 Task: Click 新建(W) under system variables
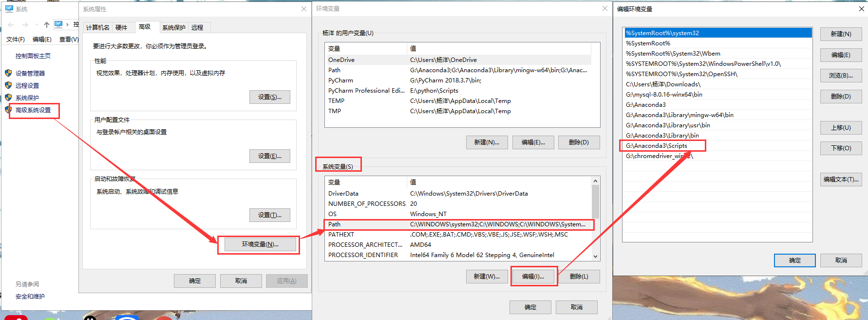[487, 277]
